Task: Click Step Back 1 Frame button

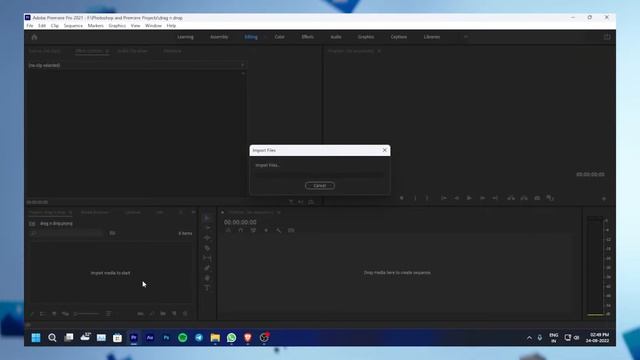Action: point(456,198)
